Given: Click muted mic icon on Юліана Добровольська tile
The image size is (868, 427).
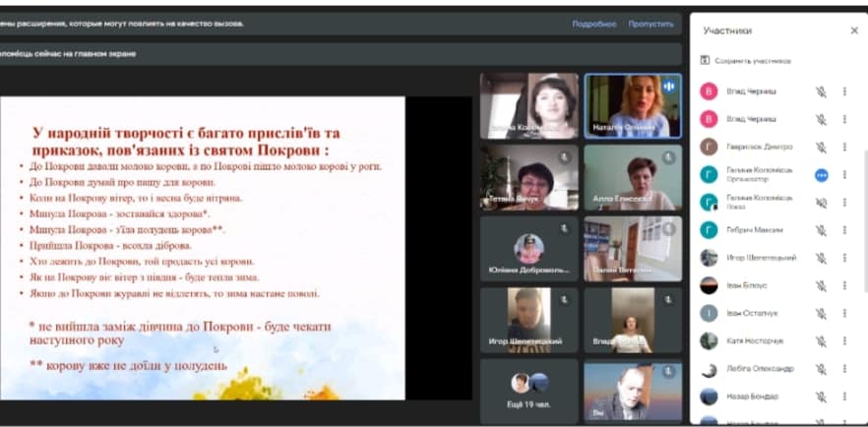Looking at the screenshot, I should point(564,228).
